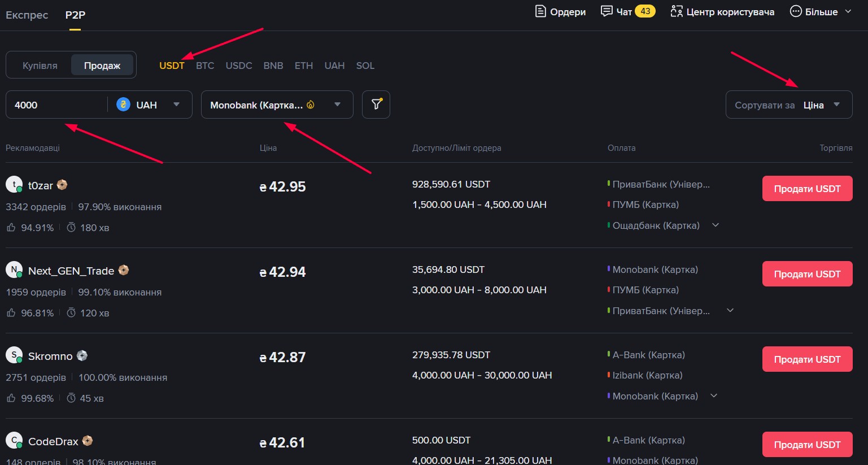Click Izibank (Картка) in Skromno's row
Viewport: 868px width, 465px height.
[647, 375]
